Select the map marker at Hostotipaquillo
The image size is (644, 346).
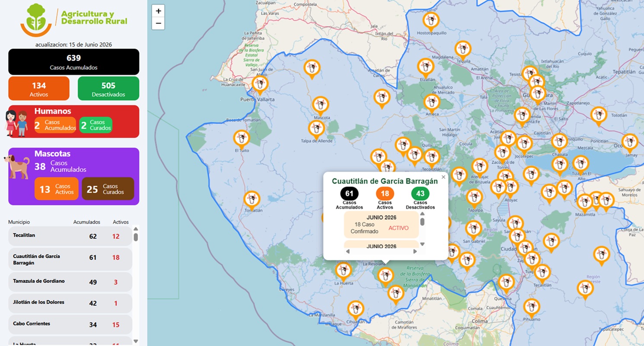pyautogui.click(x=431, y=21)
